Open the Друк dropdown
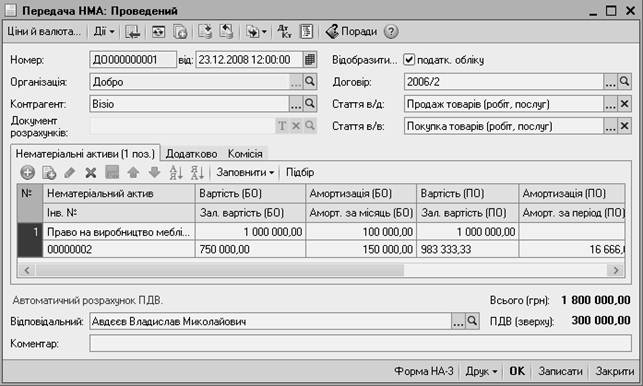 (x=481, y=371)
